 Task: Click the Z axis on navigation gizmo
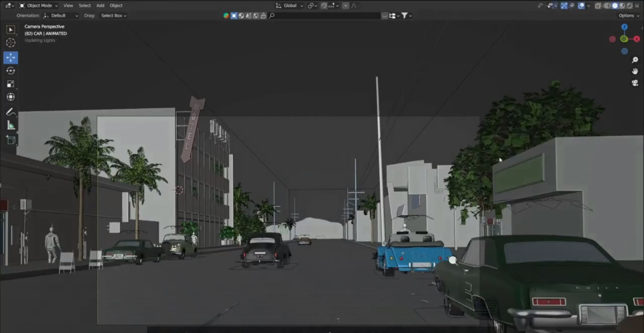[x=624, y=27]
